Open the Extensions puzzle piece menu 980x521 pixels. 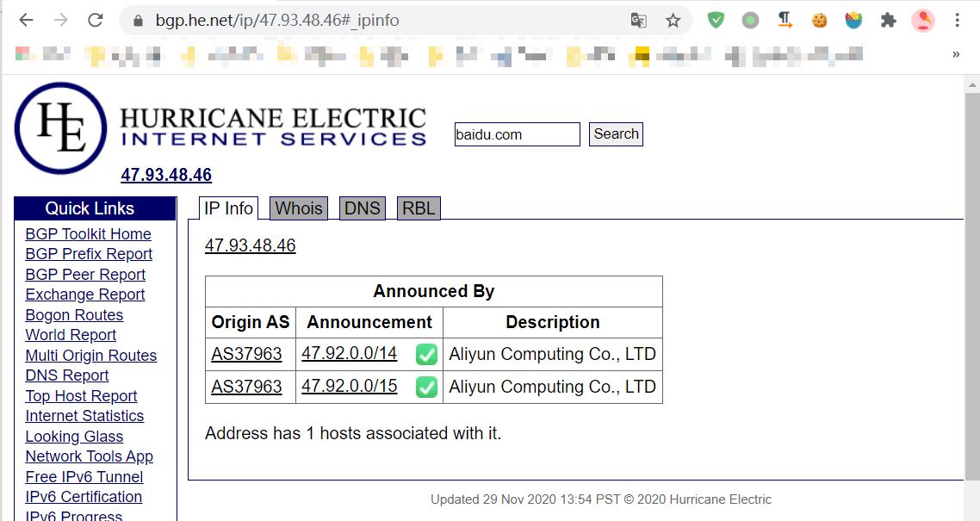pyautogui.click(x=888, y=21)
